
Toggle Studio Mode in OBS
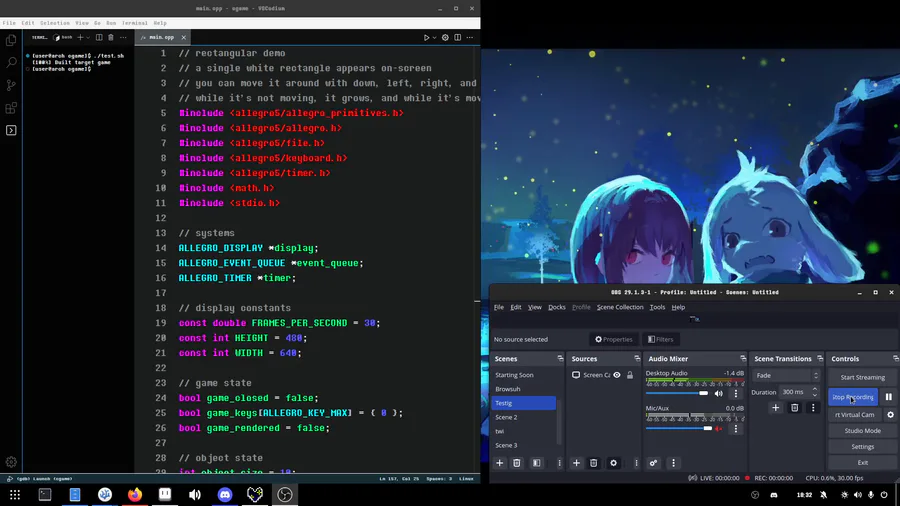tap(862, 430)
